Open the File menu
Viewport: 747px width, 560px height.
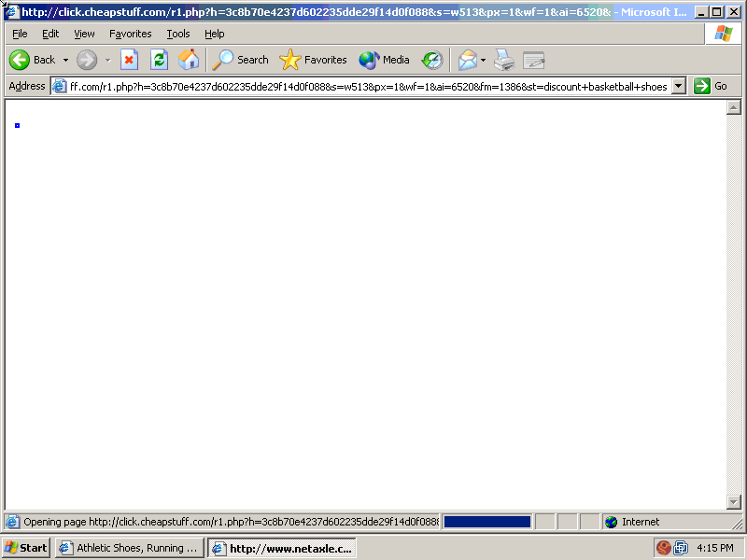point(20,34)
